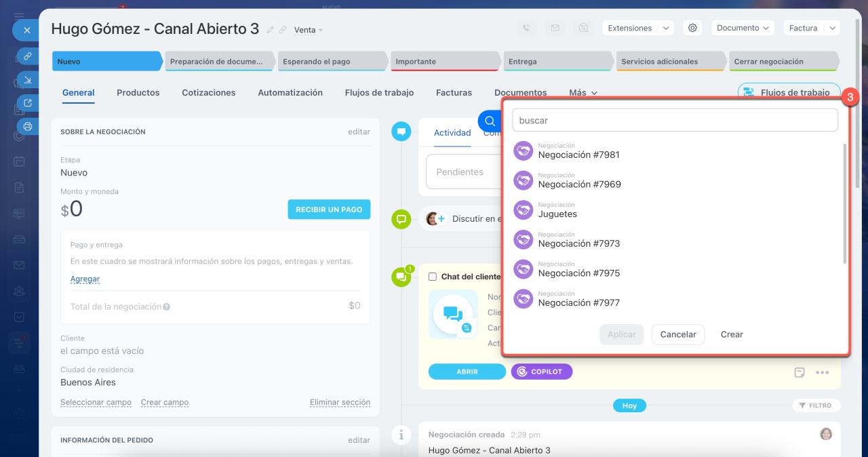Click the note icon in chat card

pyautogui.click(x=800, y=372)
